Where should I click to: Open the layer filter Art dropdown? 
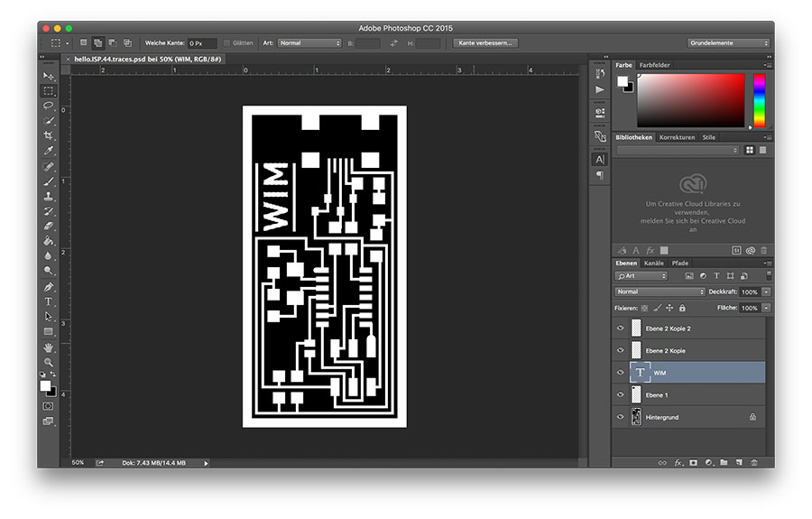point(641,276)
